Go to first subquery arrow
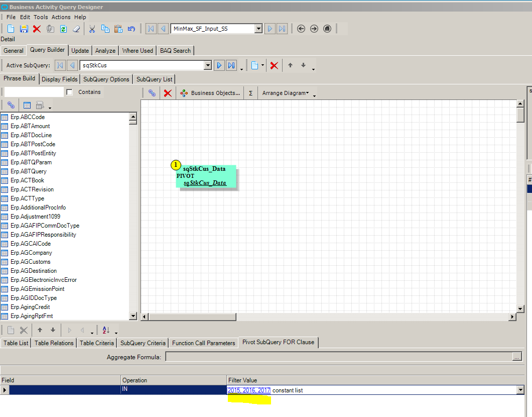Viewport: 532px width, 417px height. [x=60, y=65]
